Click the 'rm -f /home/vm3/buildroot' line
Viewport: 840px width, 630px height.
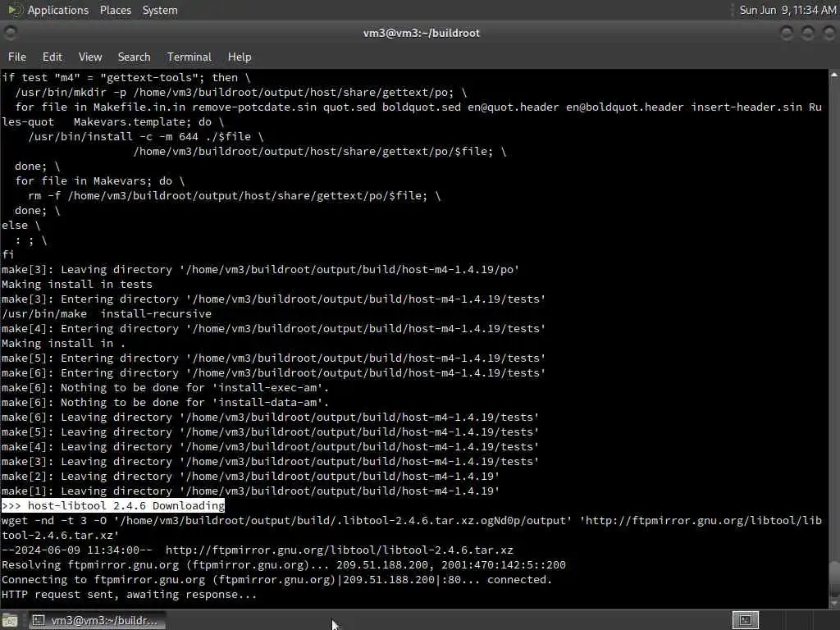tap(234, 196)
